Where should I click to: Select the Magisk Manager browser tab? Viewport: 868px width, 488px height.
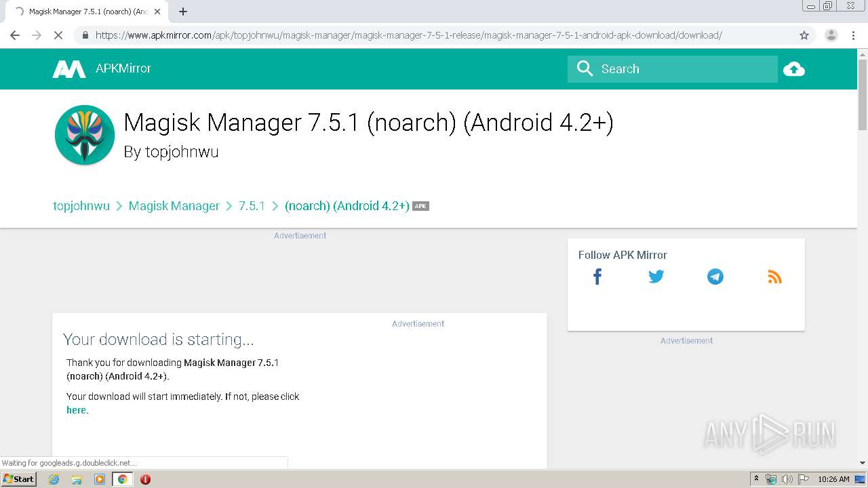[x=86, y=12]
